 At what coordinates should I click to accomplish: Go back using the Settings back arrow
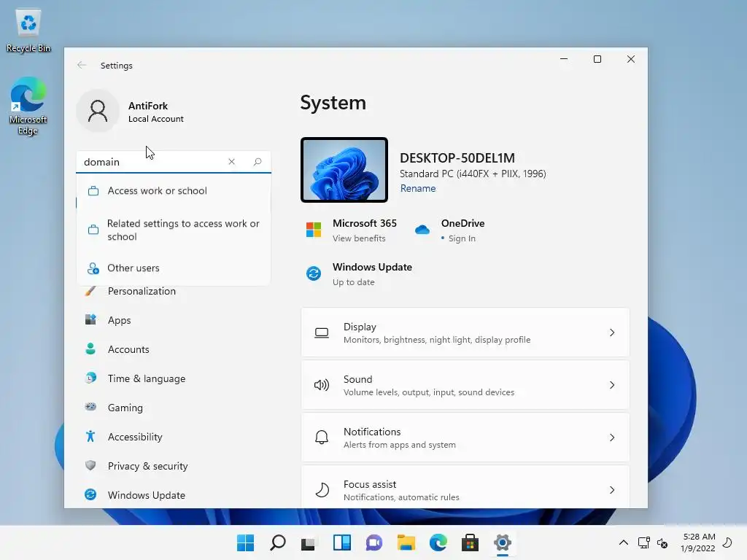(x=82, y=65)
